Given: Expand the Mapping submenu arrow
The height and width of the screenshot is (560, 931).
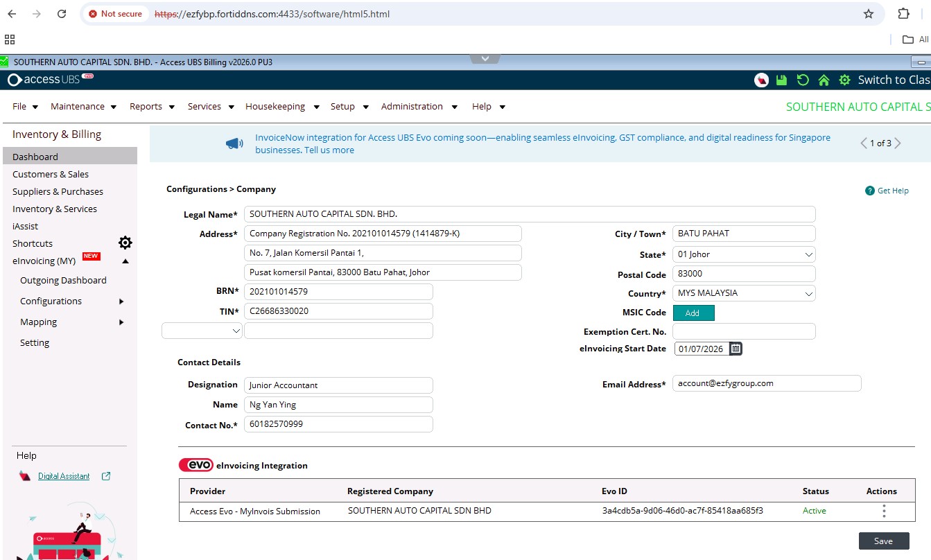Looking at the screenshot, I should point(121,322).
